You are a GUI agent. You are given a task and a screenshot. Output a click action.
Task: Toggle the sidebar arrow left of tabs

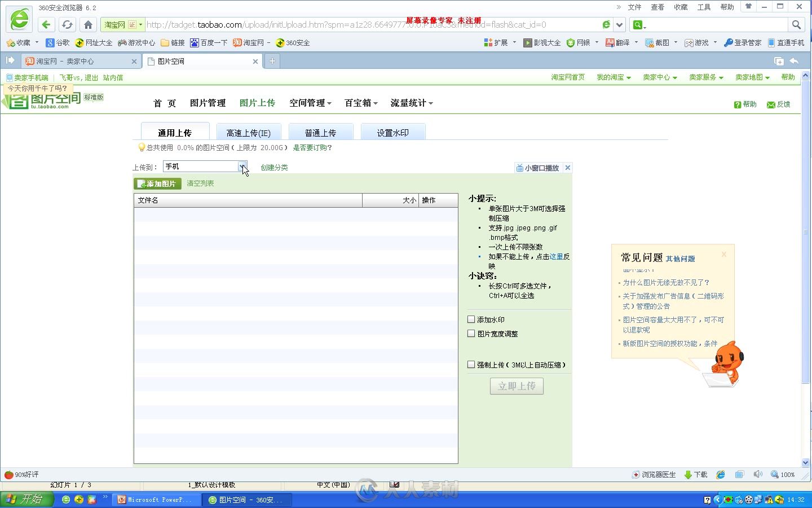tap(10, 60)
